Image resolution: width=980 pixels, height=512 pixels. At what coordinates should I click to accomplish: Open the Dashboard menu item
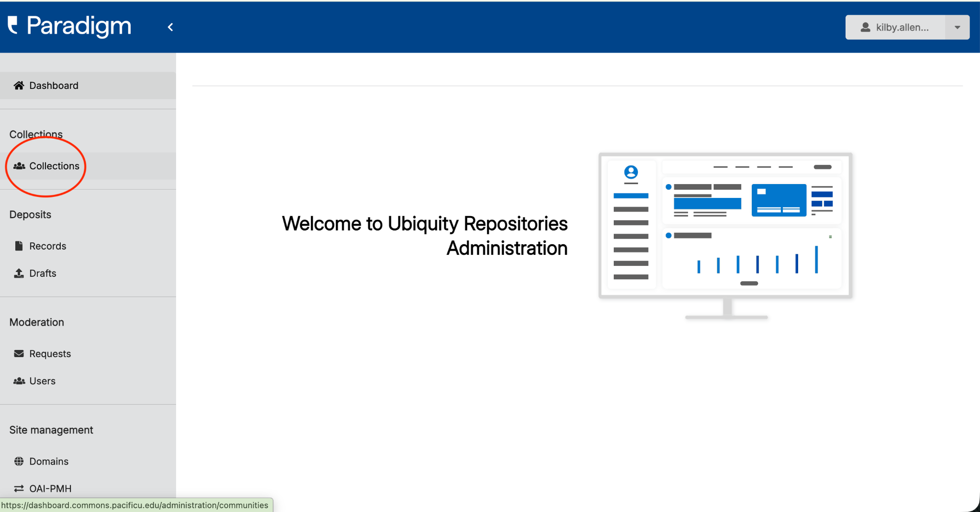pos(88,86)
